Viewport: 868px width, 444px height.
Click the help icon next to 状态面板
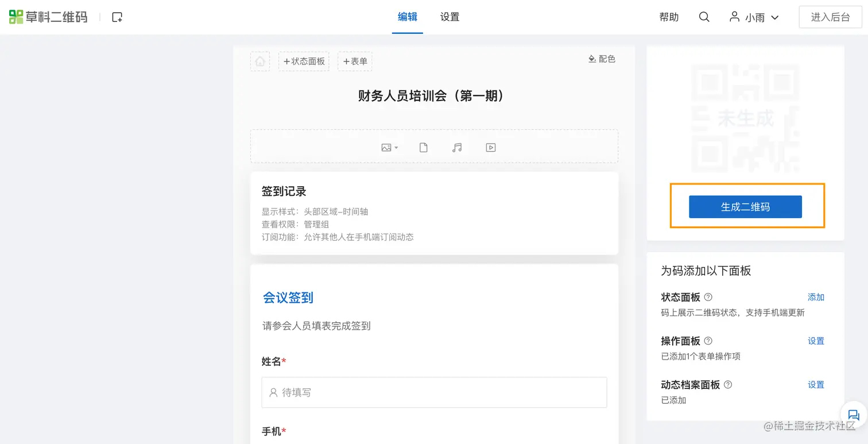pyautogui.click(x=708, y=297)
